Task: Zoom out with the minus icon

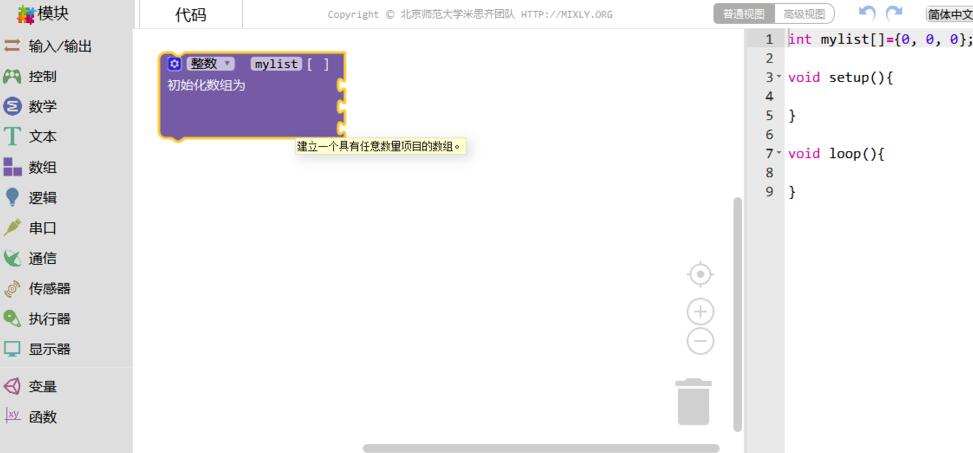Action: pyautogui.click(x=700, y=341)
